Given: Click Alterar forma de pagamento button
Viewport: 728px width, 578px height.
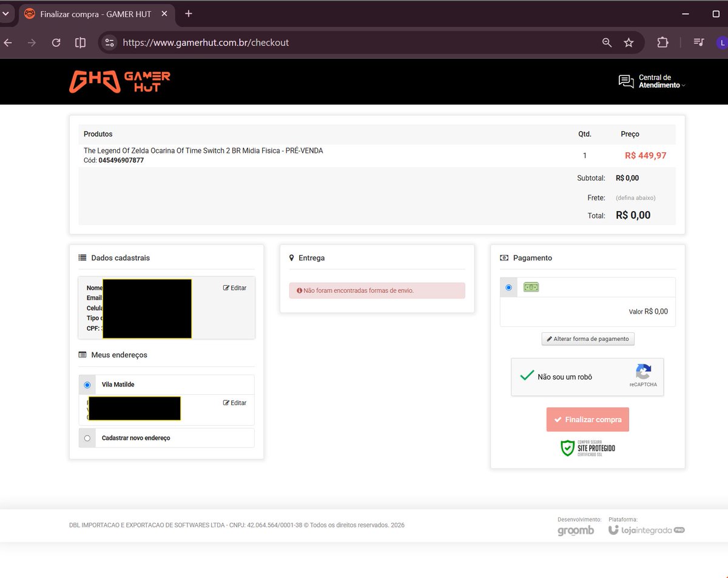Looking at the screenshot, I should pyautogui.click(x=588, y=339).
